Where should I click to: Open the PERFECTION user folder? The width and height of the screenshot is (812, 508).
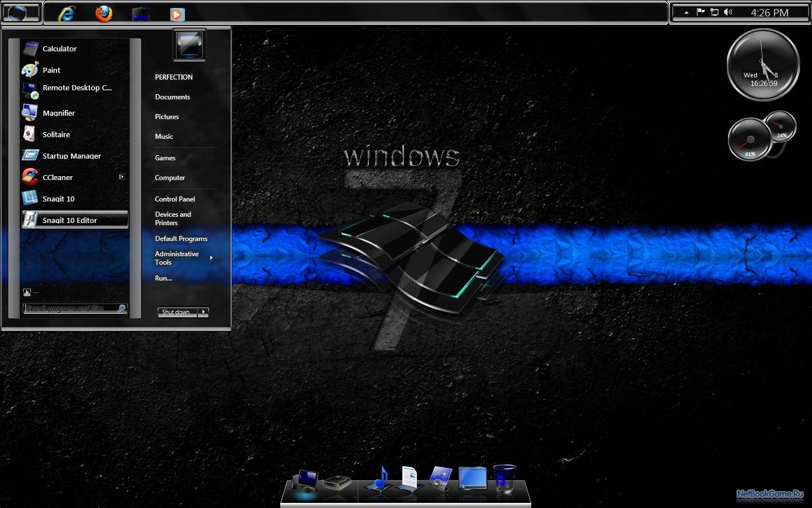[x=174, y=77]
